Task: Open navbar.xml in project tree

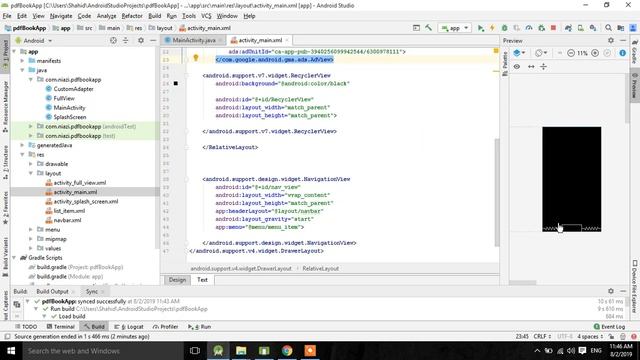Action: tap(67, 220)
